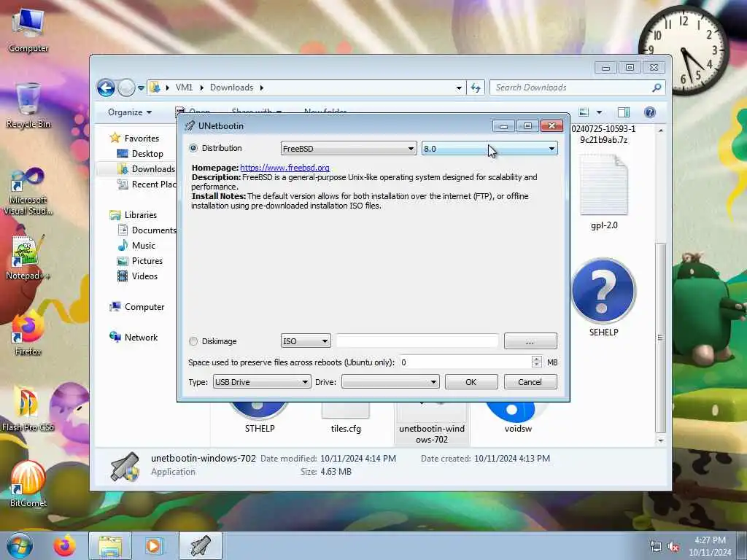Click the preserve space MB field
The image size is (747, 560).
465,362
